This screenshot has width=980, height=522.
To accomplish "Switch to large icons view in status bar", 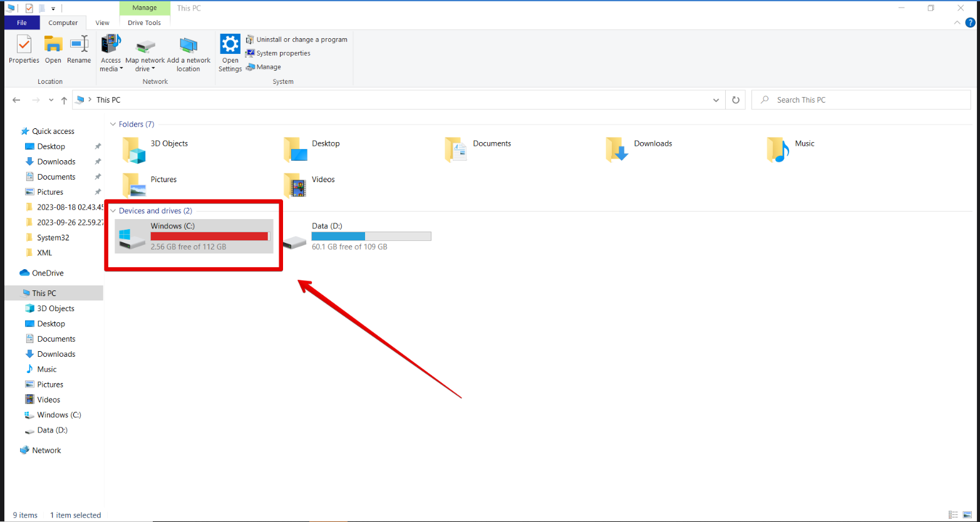I will tap(967, 514).
